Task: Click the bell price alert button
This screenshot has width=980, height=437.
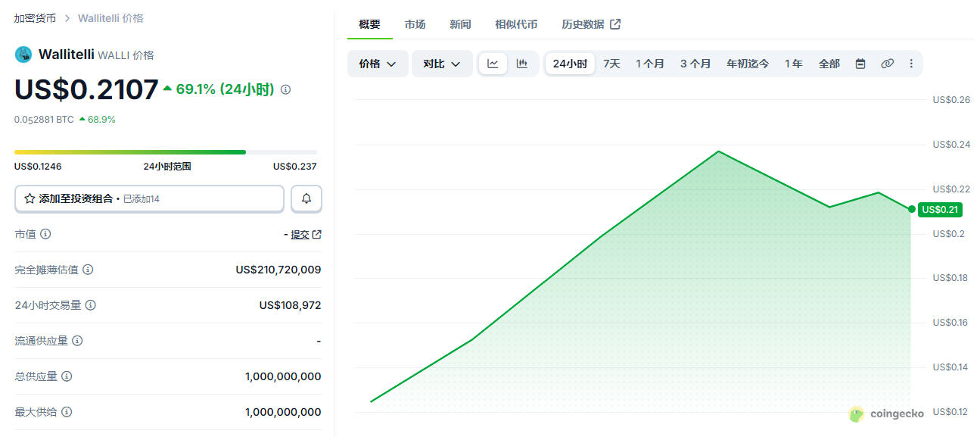Action: (x=306, y=198)
